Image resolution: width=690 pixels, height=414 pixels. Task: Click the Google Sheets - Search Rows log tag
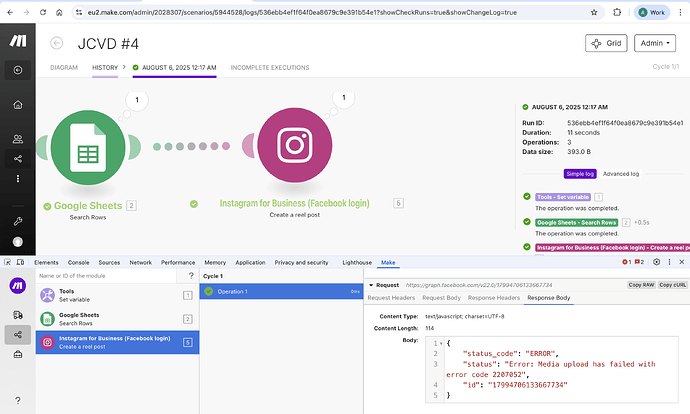[x=576, y=223]
